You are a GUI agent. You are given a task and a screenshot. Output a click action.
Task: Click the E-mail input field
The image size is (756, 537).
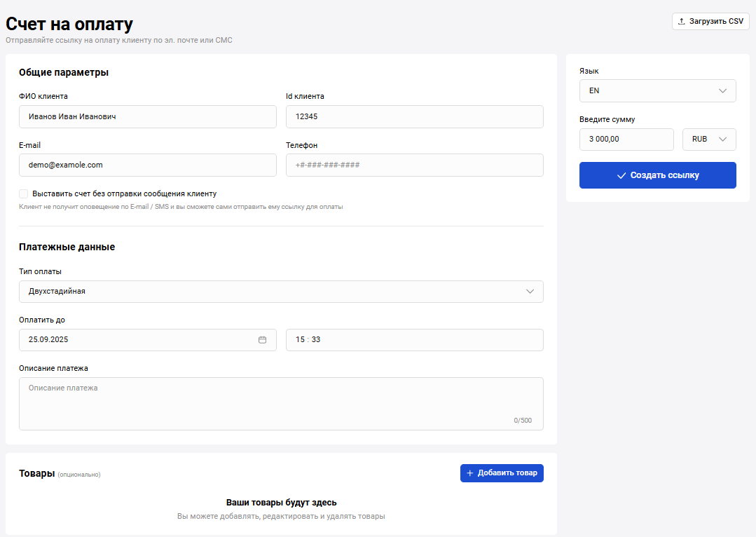point(147,165)
